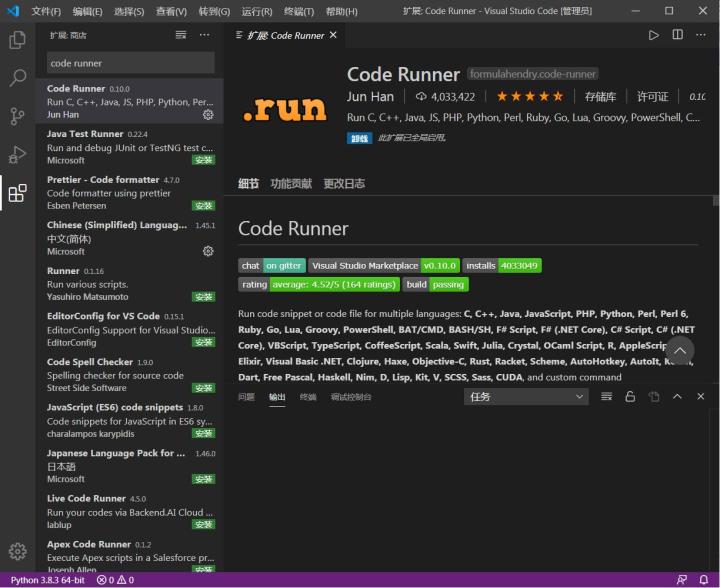
Task: Open the Search view in activity bar
Action: click(17, 78)
